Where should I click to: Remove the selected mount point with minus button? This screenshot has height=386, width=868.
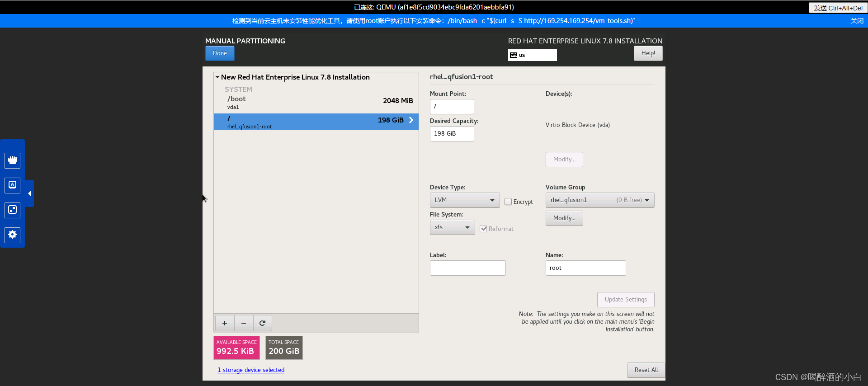tap(244, 323)
